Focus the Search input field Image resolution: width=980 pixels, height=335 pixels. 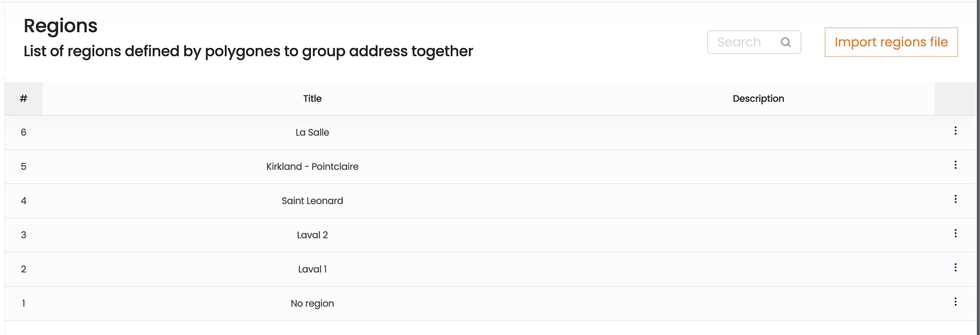(x=754, y=42)
